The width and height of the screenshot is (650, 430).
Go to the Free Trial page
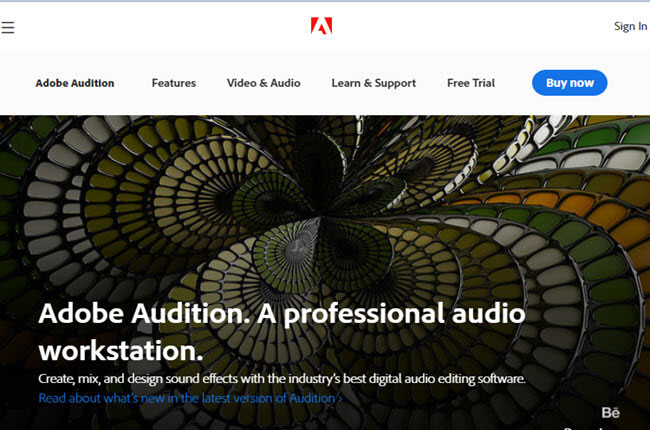tap(471, 83)
